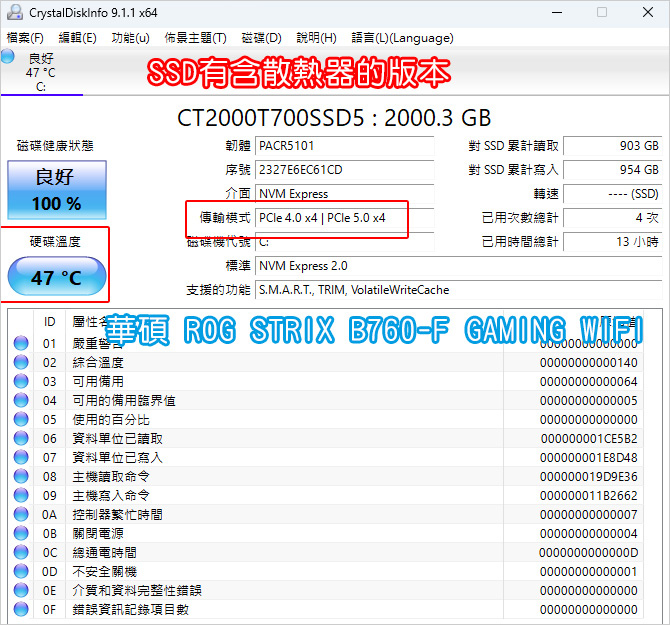The height and width of the screenshot is (625, 670).
Task: Click the blue status orb beside C: drive
Action: (8, 56)
